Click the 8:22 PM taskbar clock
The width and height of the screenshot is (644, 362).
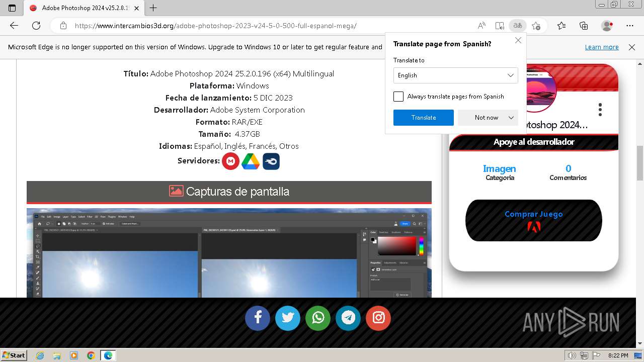click(618, 355)
